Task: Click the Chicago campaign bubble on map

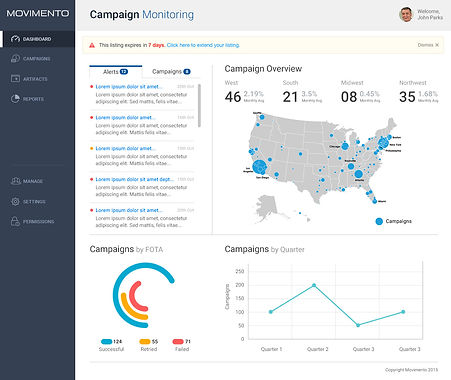Action: click(345, 146)
